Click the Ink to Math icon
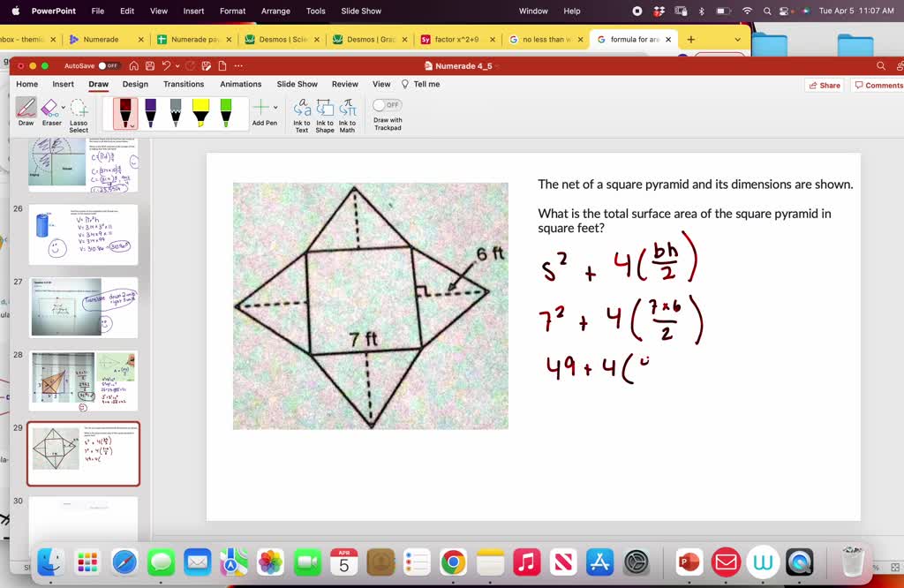This screenshot has width=904, height=588. click(x=347, y=108)
